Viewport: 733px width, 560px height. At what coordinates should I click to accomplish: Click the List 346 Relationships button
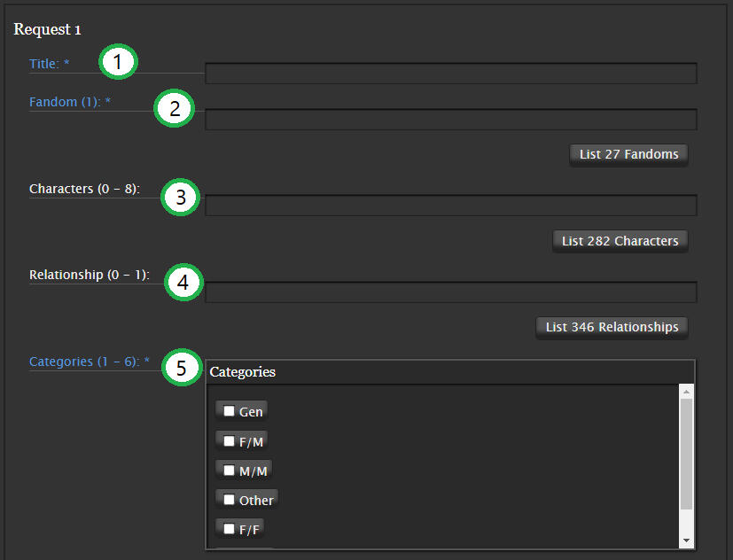point(612,327)
